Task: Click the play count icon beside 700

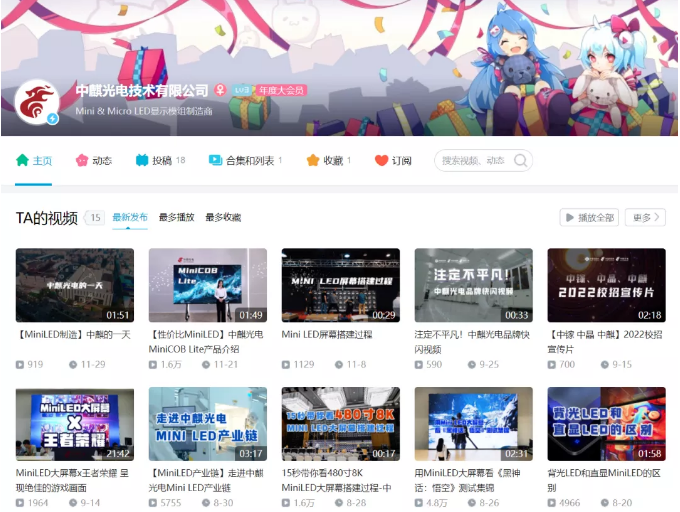Action: coord(552,365)
